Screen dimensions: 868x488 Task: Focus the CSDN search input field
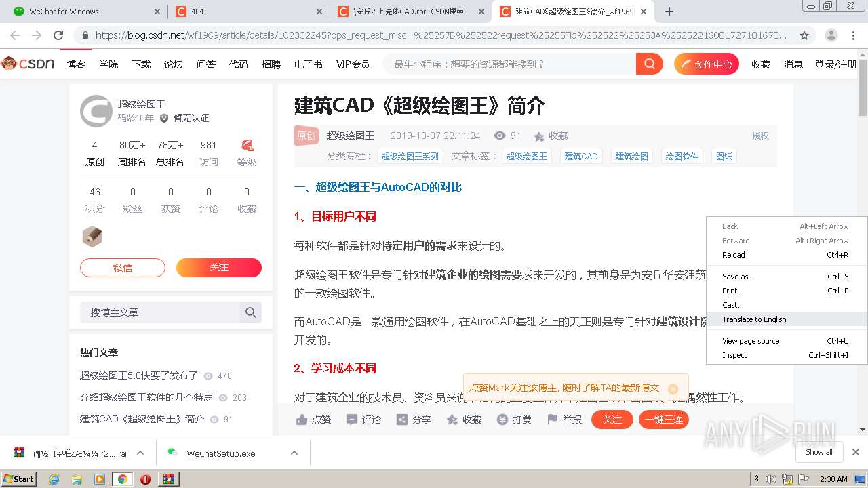[x=509, y=64]
